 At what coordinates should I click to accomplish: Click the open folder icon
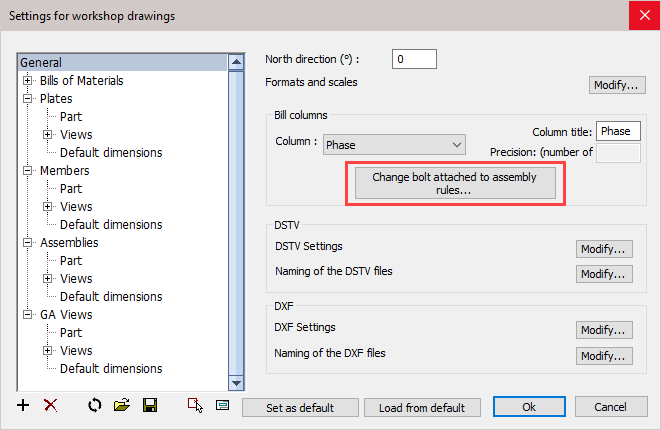(122, 406)
